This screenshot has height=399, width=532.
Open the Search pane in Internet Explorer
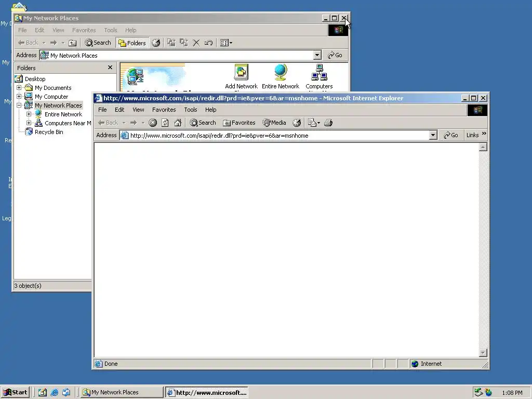click(203, 123)
